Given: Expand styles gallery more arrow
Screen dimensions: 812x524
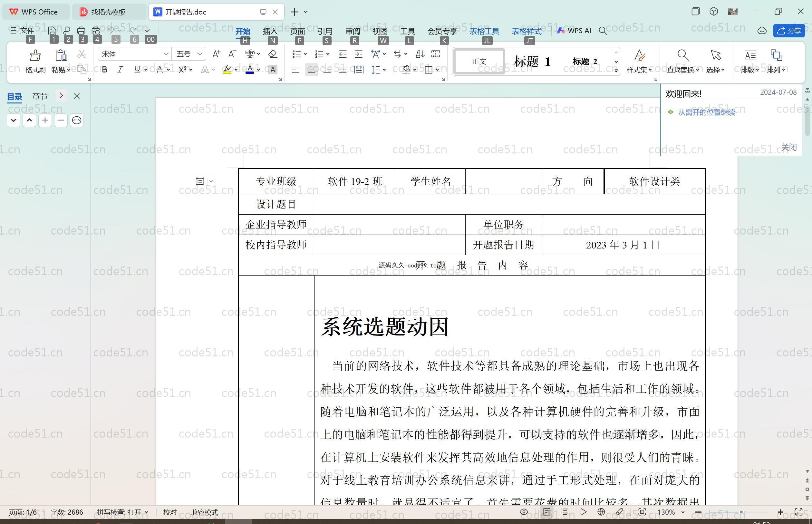Looking at the screenshot, I should tap(616, 71).
